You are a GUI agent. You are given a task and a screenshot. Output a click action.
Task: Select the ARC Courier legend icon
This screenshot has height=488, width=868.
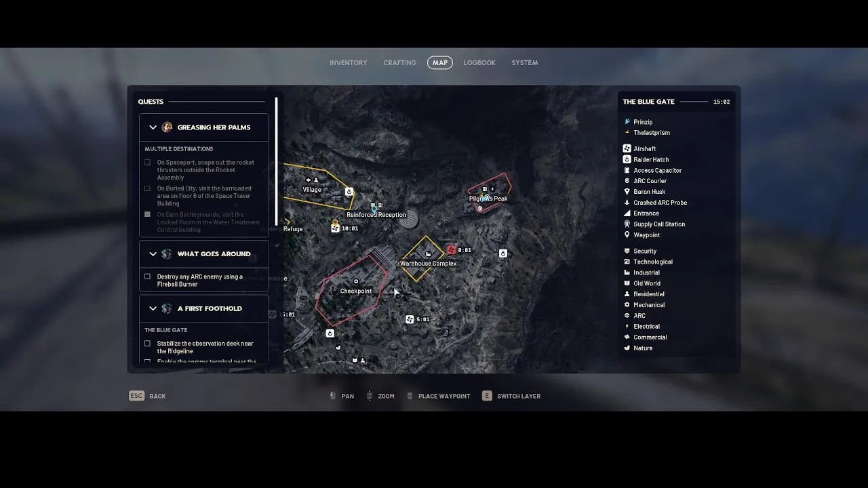(x=627, y=181)
